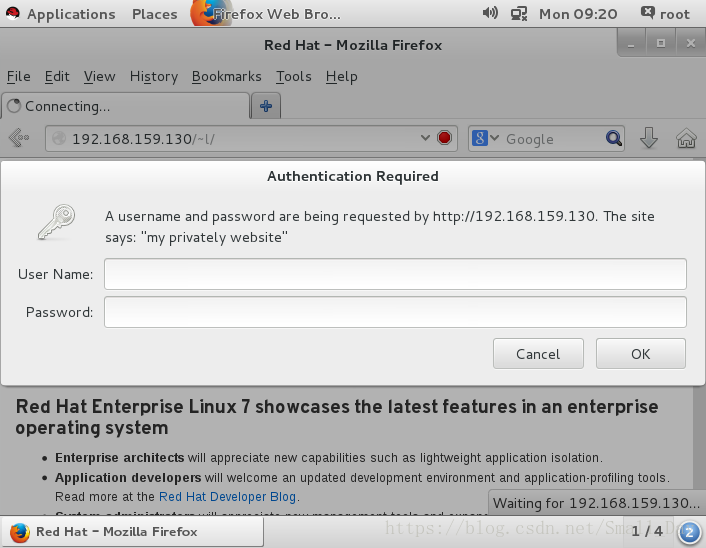The width and height of the screenshot is (706, 548).
Task: Click the OK button
Action: coord(641,353)
